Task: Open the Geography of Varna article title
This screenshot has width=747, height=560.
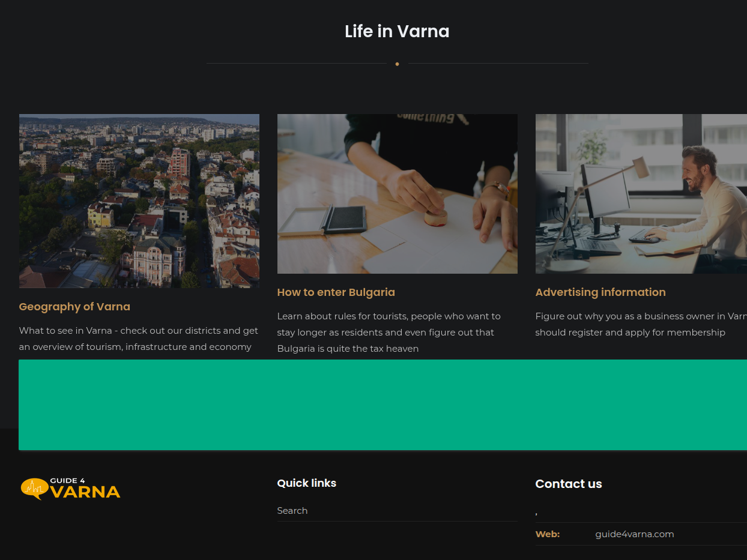Action: [74, 307]
